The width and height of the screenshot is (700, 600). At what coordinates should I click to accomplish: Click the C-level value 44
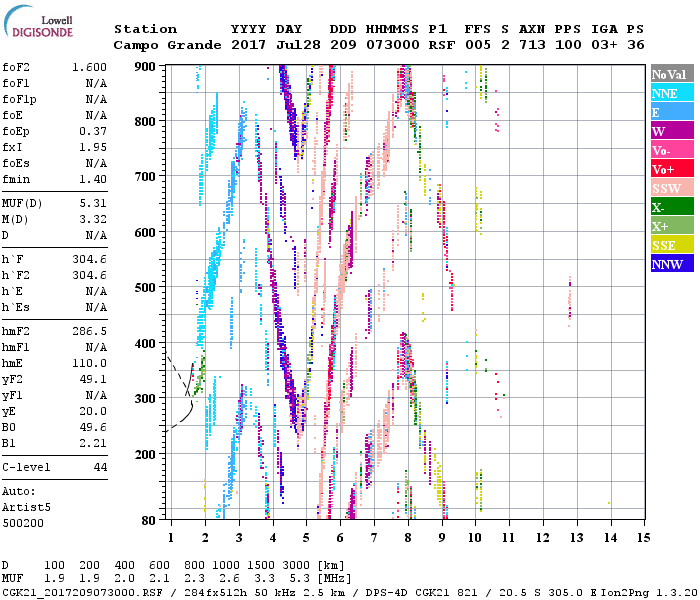click(x=100, y=467)
